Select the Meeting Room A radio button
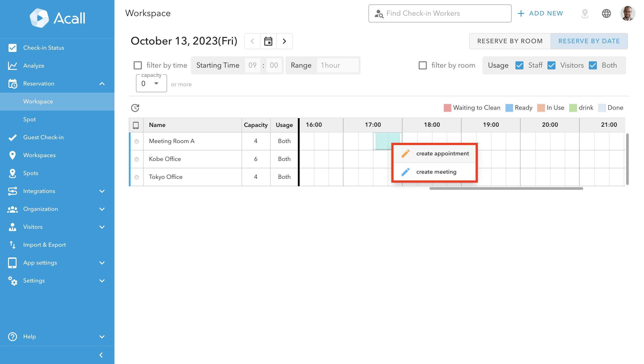Screen dimensions: 644x364 point(136,141)
